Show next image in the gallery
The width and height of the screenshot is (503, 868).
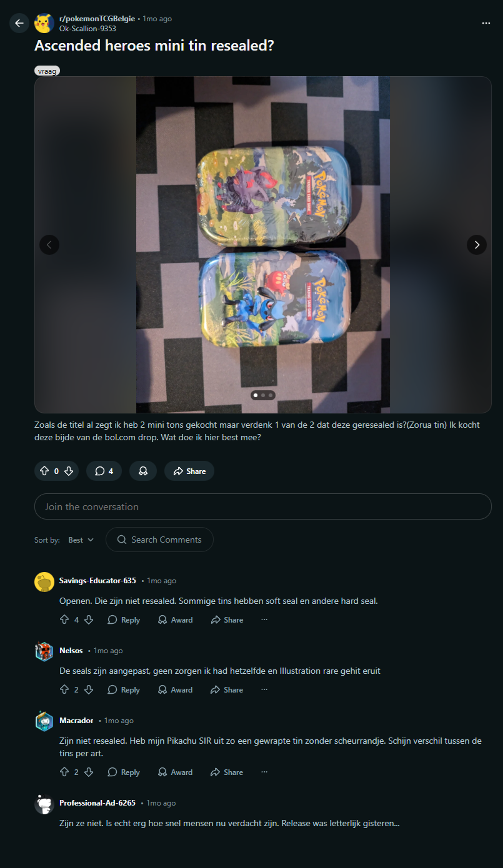pyautogui.click(x=477, y=245)
